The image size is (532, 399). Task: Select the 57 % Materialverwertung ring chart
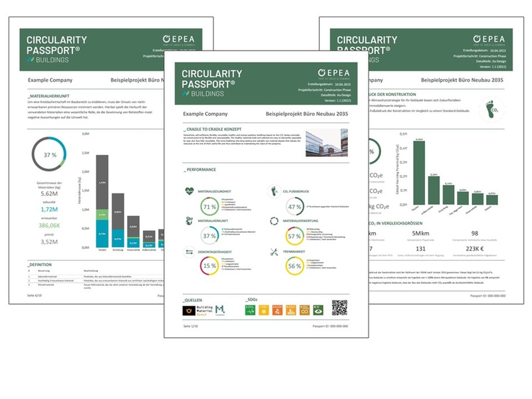295,236
